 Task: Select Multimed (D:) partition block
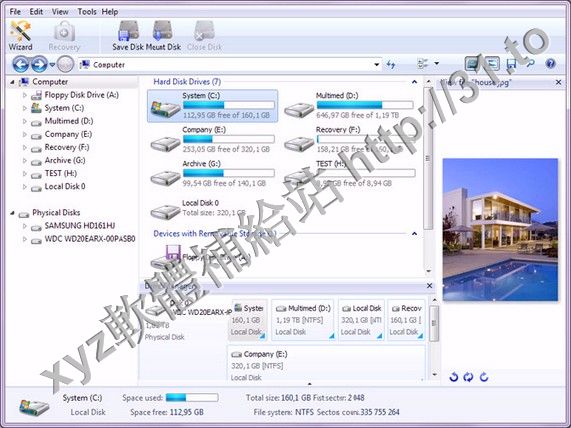[303, 320]
